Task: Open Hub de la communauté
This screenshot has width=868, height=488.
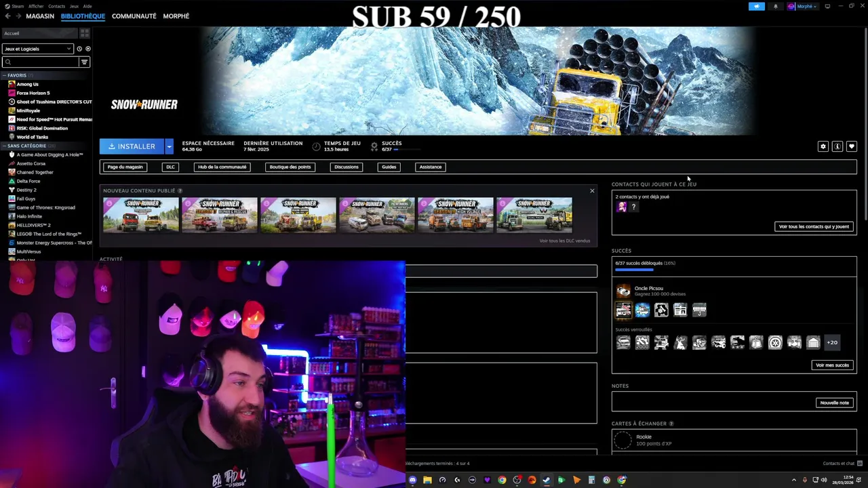Action: (222, 167)
